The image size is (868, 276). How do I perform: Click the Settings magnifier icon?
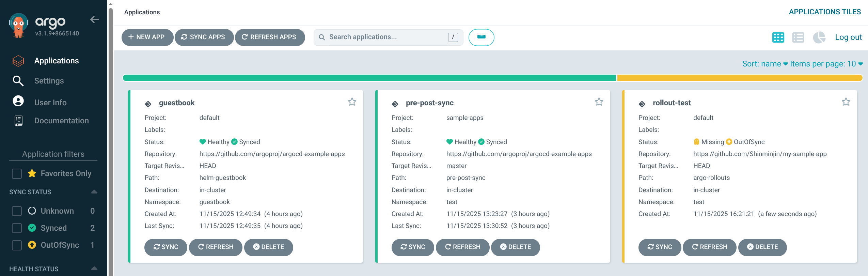tap(18, 81)
